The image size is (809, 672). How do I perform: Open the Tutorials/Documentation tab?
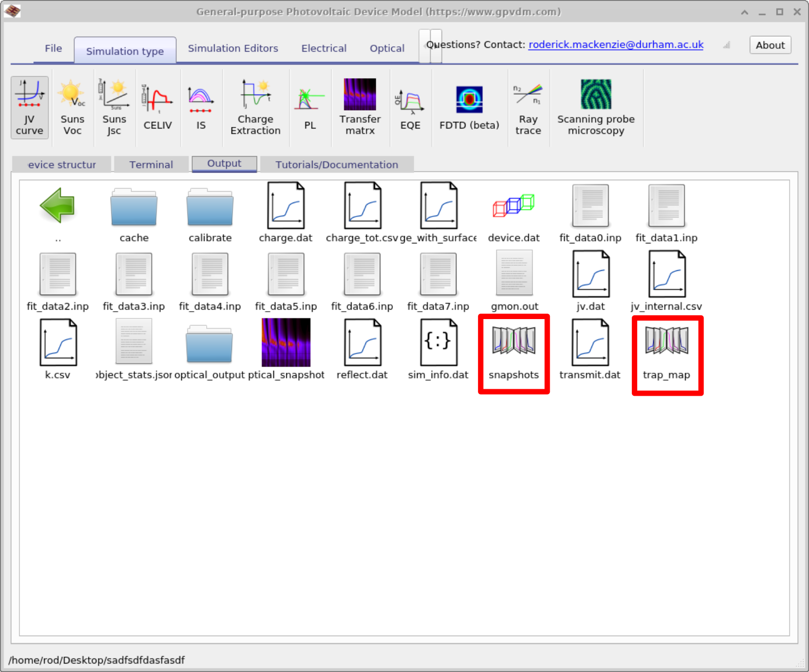pyautogui.click(x=337, y=164)
